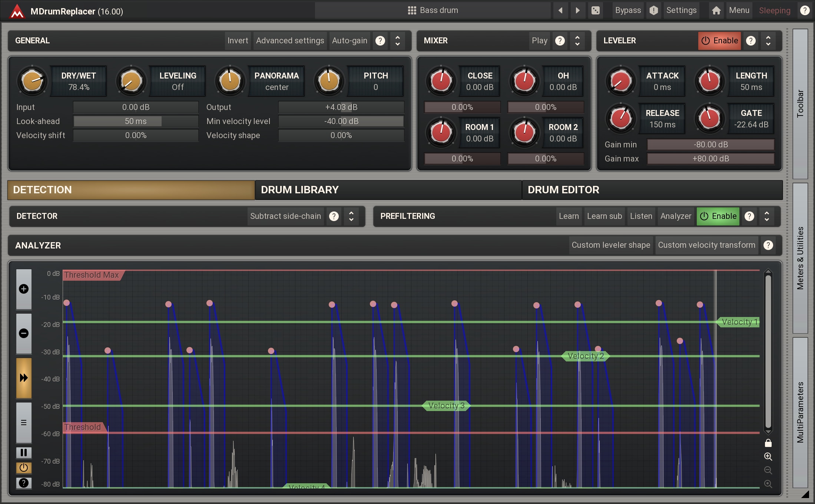Click the analyzer minus zoom button

pyautogui.click(x=24, y=333)
